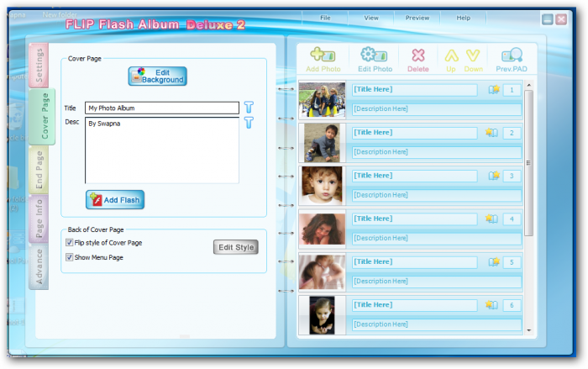The width and height of the screenshot is (588, 369).
Task: Close the Flip Flash Album window
Action: [561, 19]
